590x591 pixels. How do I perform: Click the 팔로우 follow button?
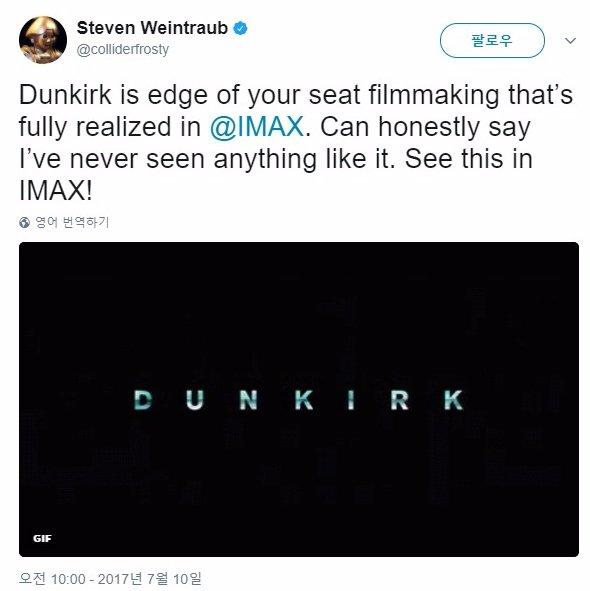[492, 40]
